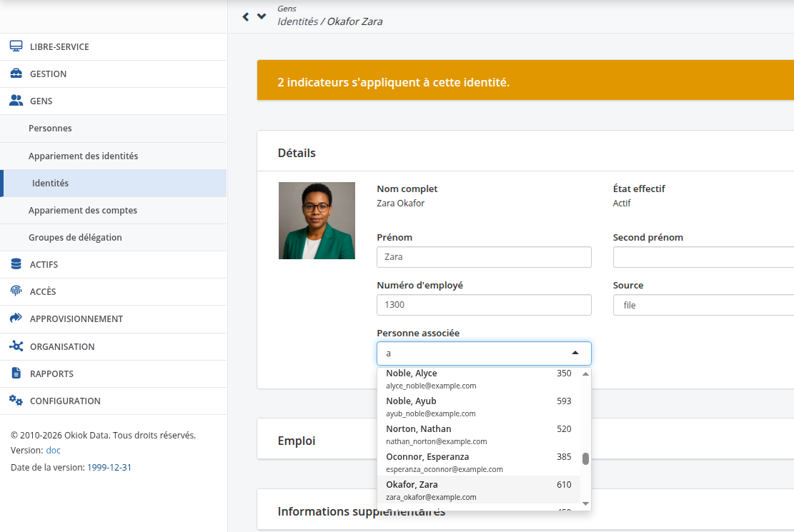Open GESTION menu section
This screenshot has width=794, height=532.
tap(114, 74)
